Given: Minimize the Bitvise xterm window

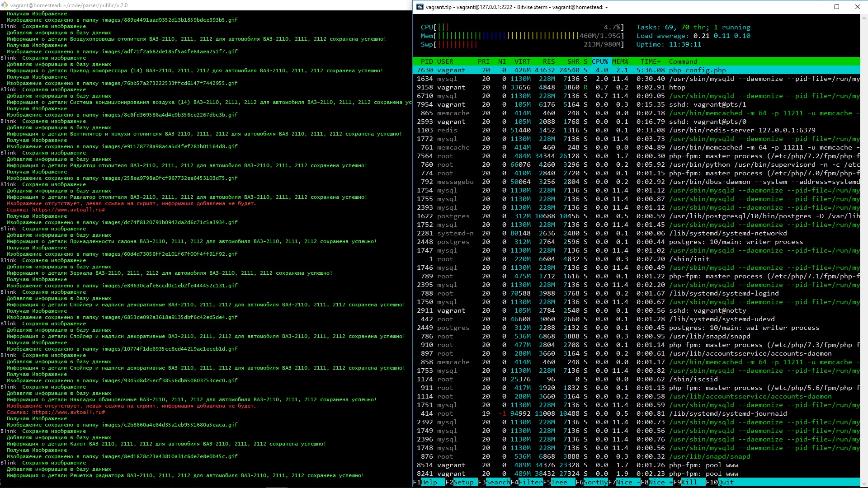Looking at the screenshot, I should (x=816, y=7).
